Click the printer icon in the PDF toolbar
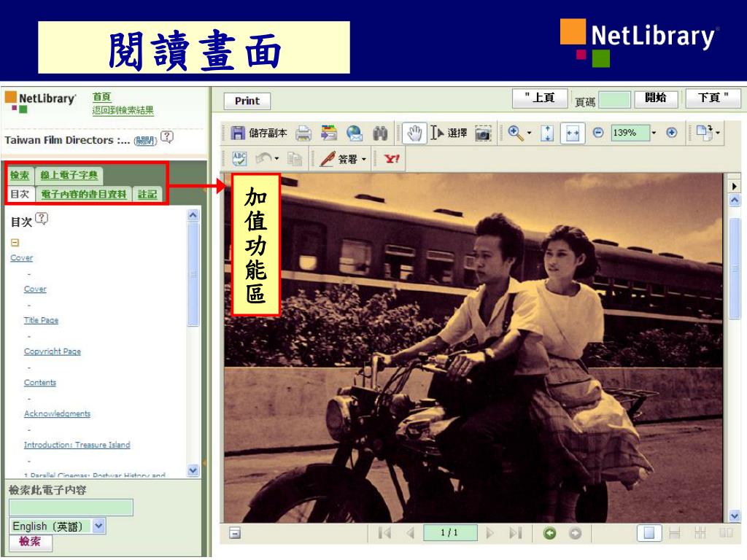This screenshot has width=747, height=560. click(x=303, y=133)
